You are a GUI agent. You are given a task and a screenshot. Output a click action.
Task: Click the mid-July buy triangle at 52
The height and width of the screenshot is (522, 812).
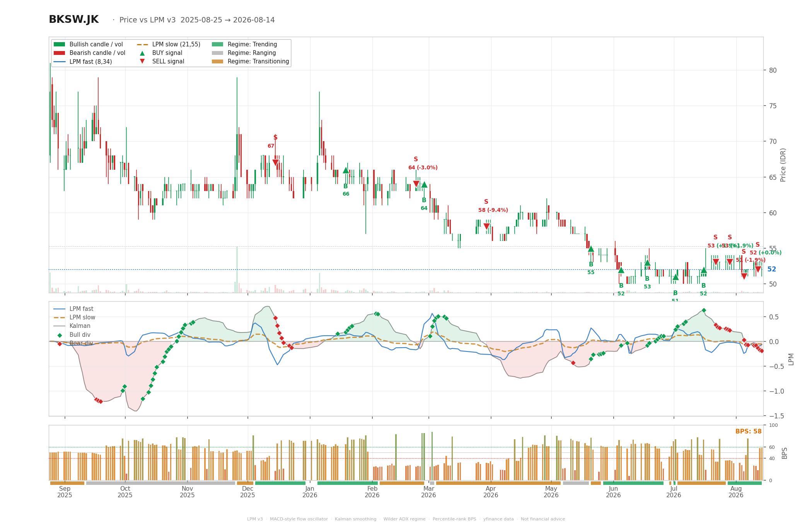[704, 270]
